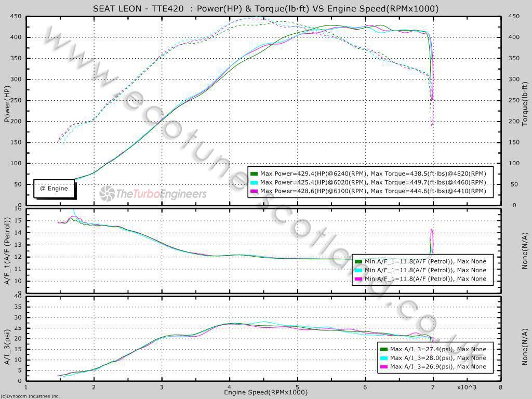This screenshot has height=399, width=532.
Task: Select the Power(HP) vertical axis label
Action: coord(7,103)
